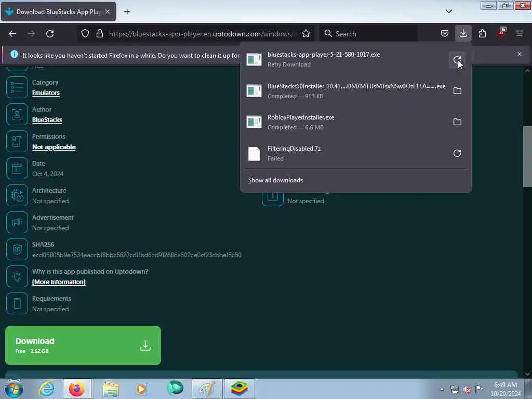Image resolution: width=532 pixels, height=399 pixels.
Task: Show all downloads
Action: point(275,180)
